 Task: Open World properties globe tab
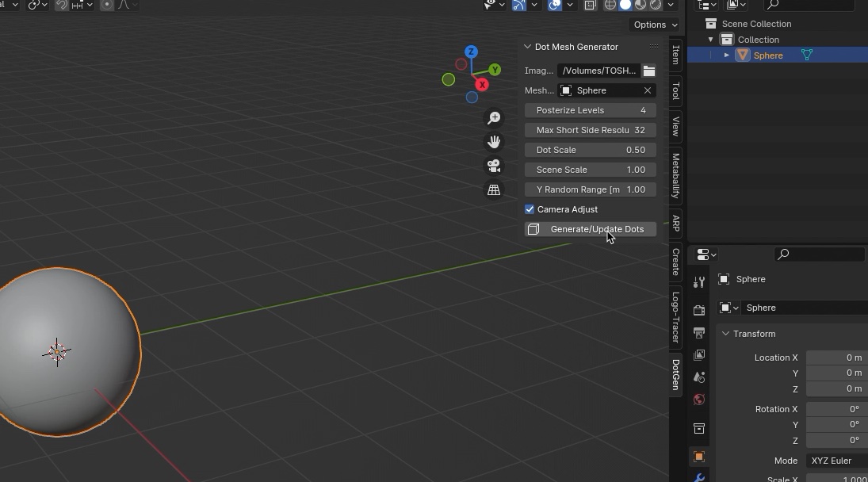699,400
